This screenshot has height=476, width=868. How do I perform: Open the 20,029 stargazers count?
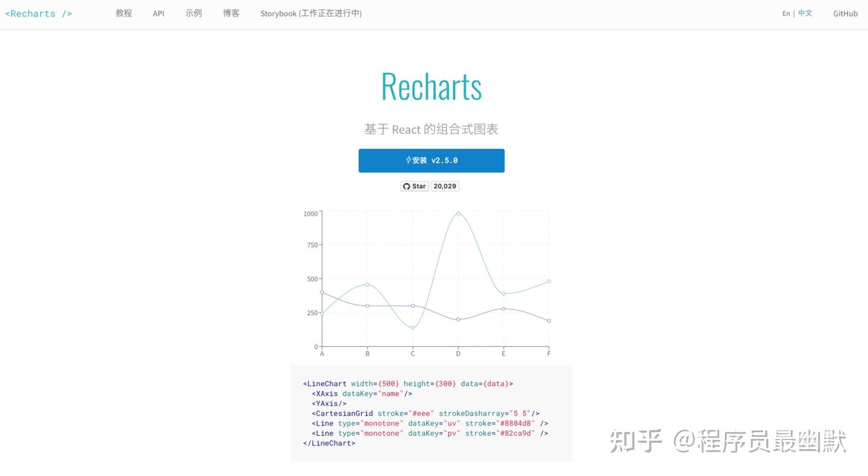point(445,186)
